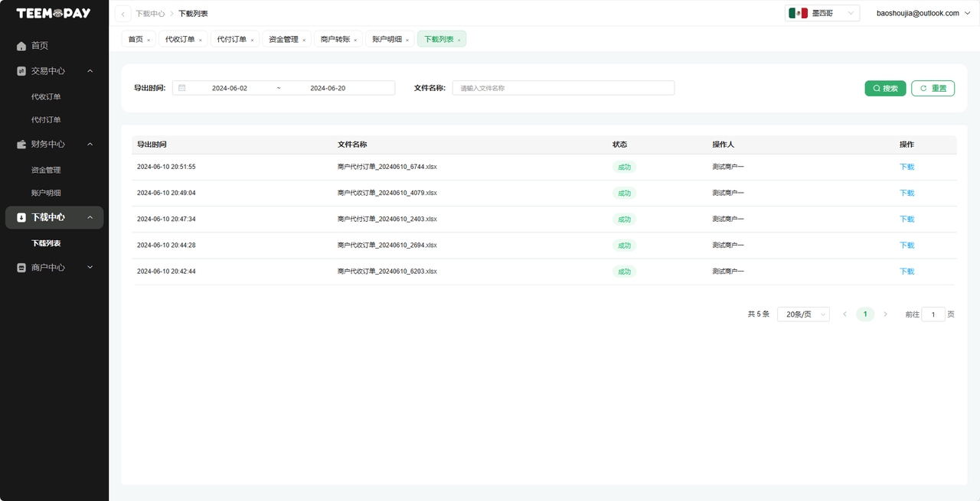
Task: Click the green 搜索 button
Action: [x=886, y=88]
